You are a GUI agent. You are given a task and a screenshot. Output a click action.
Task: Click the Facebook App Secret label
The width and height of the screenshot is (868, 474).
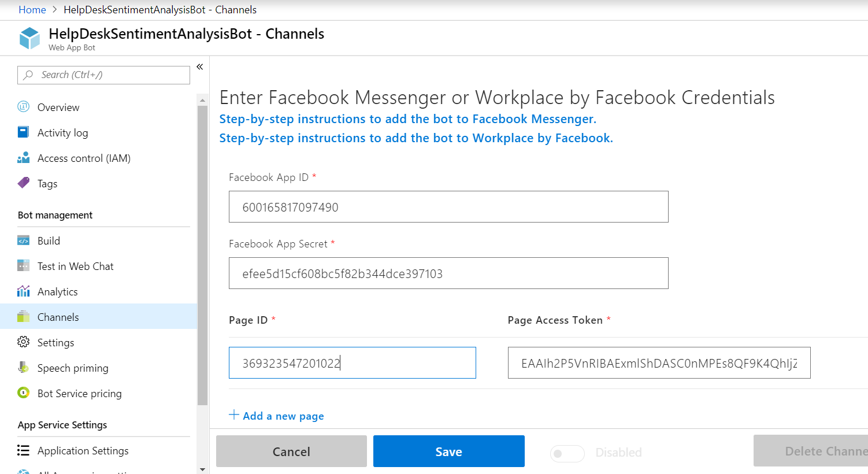click(x=278, y=244)
